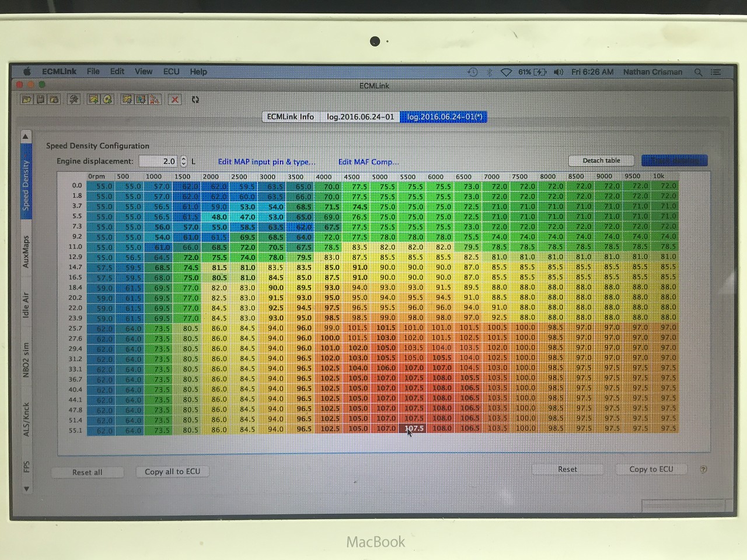The width and height of the screenshot is (747, 560).
Task: Click the Reset all button
Action: tap(87, 472)
